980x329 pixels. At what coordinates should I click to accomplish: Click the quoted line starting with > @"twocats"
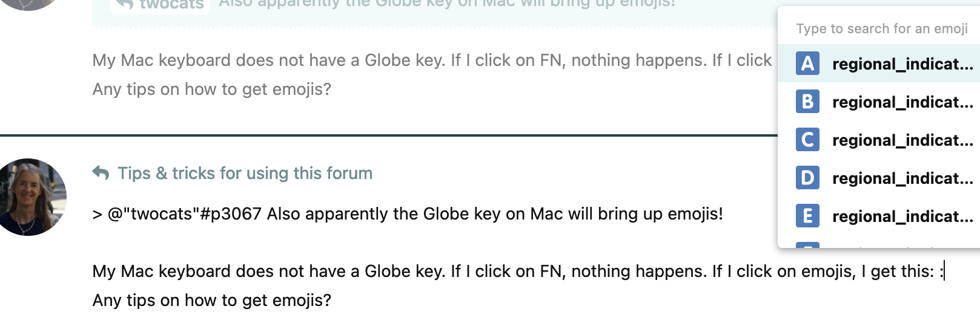(x=407, y=214)
